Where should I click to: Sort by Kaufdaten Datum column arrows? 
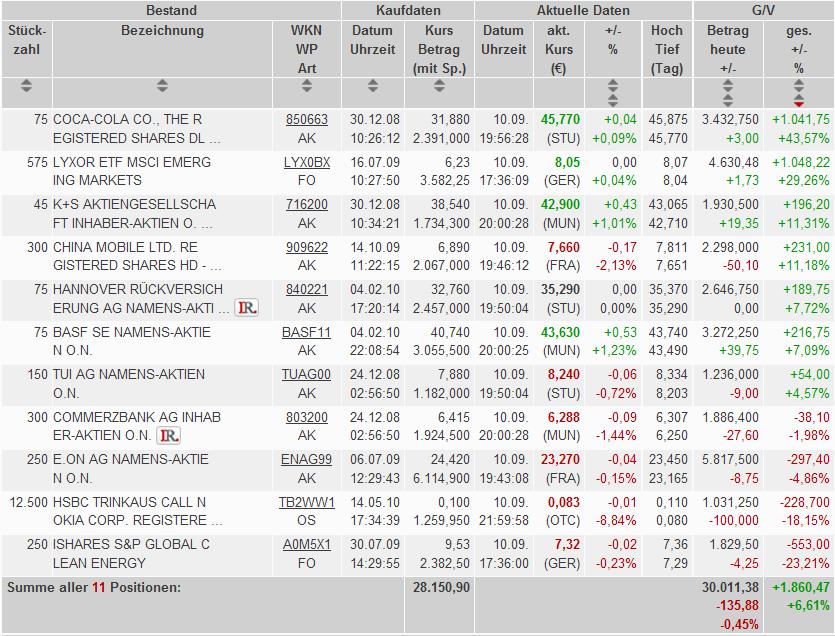[373, 86]
